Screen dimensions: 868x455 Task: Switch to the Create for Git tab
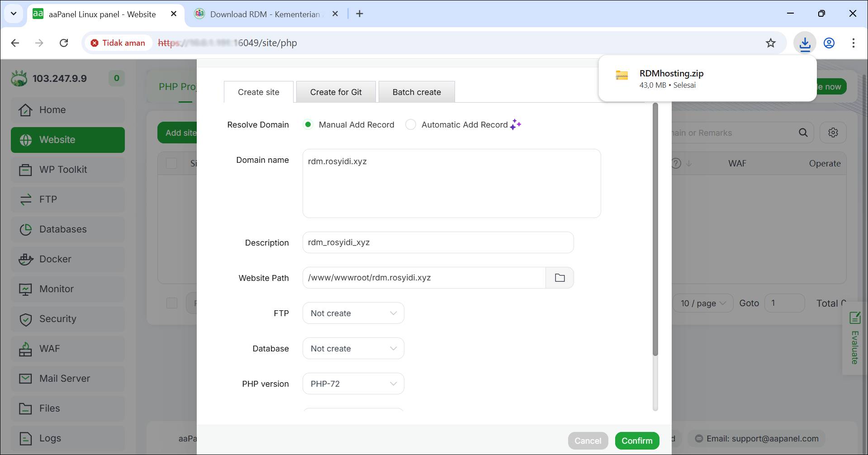[336, 92]
